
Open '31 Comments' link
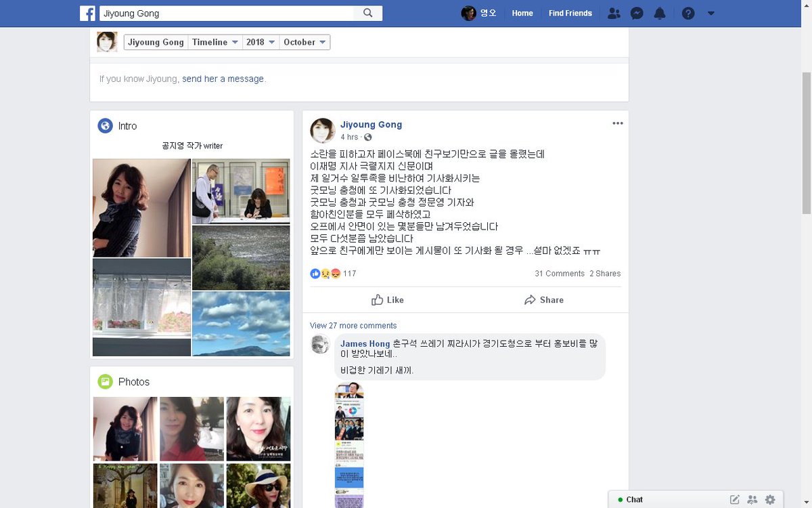pyautogui.click(x=560, y=274)
